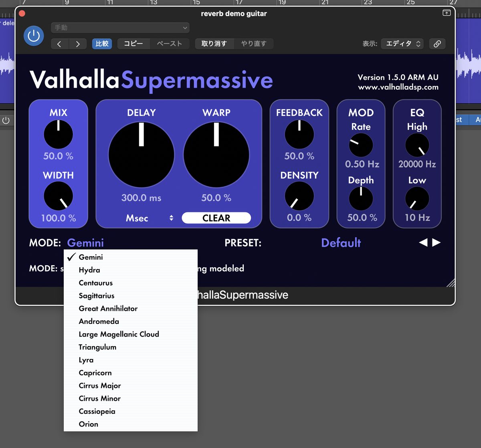Open the Default preset menu
The image size is (481, 448).
(x=341, y=243)
